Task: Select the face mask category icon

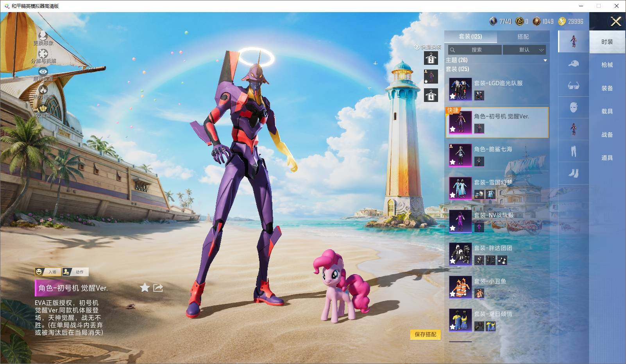Action: click(573, 107)
